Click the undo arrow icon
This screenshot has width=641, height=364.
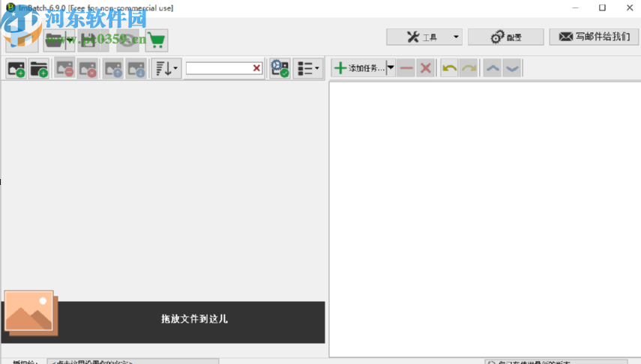449,68
